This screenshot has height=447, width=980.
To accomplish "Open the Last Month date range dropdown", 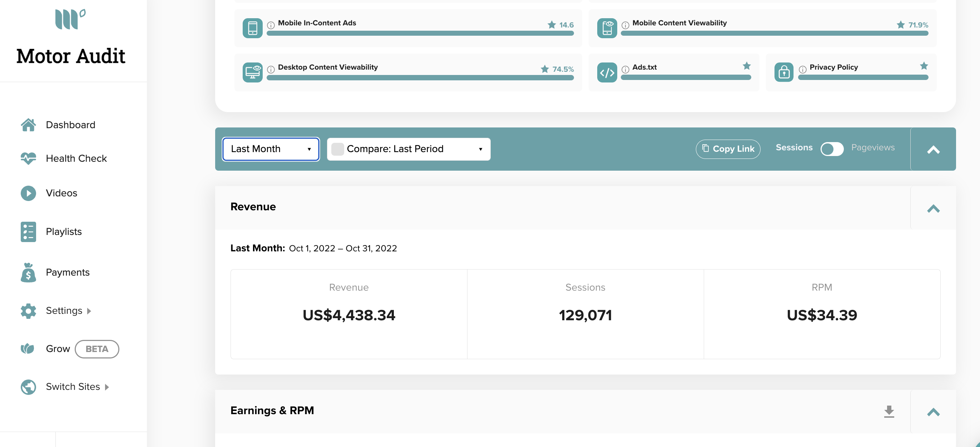I will click(271, 149).
